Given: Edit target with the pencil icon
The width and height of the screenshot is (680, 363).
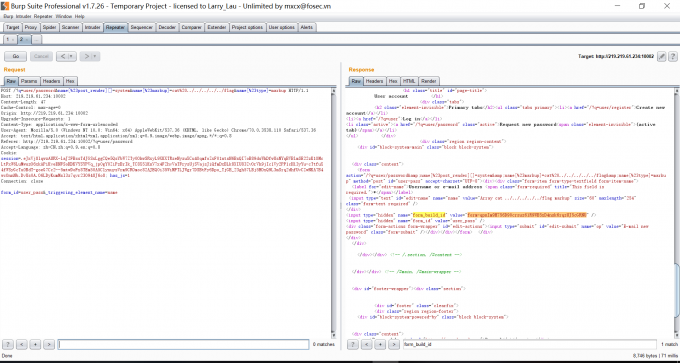Looking at the screenshot, I should point(661,56).
